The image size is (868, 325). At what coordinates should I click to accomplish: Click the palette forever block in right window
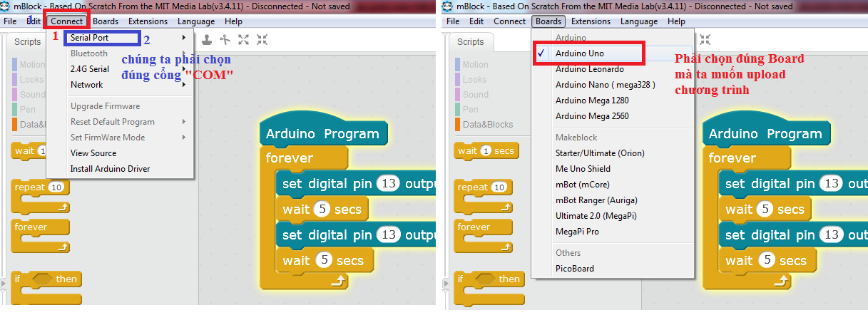[482, 237]
